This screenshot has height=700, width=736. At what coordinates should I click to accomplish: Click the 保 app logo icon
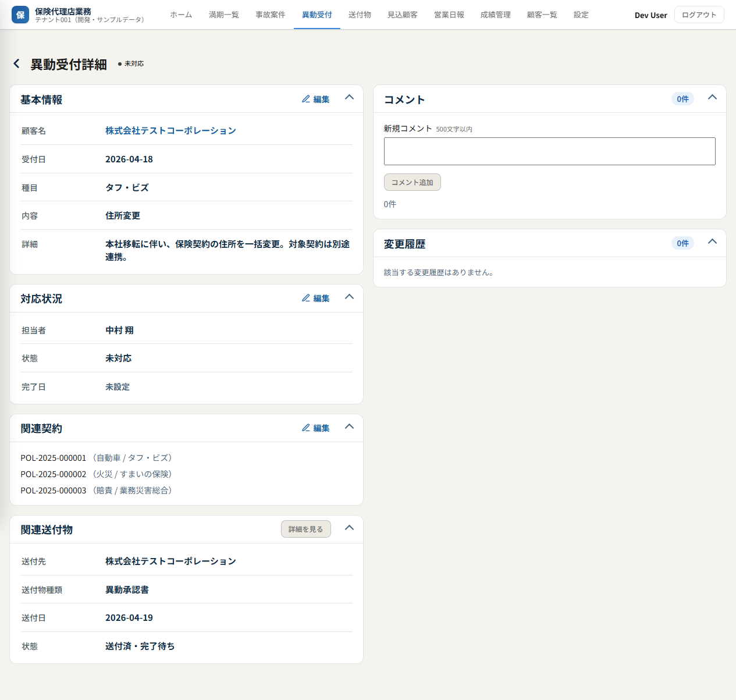20,15
